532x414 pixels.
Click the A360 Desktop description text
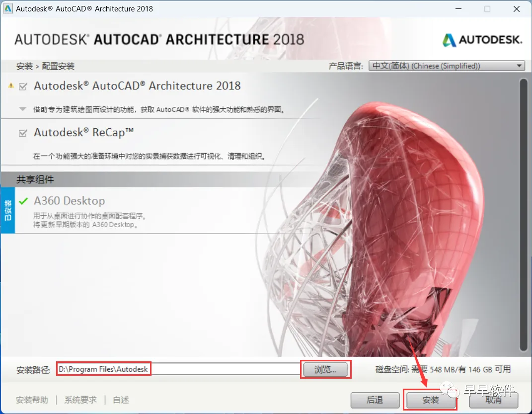click(90, 220)
